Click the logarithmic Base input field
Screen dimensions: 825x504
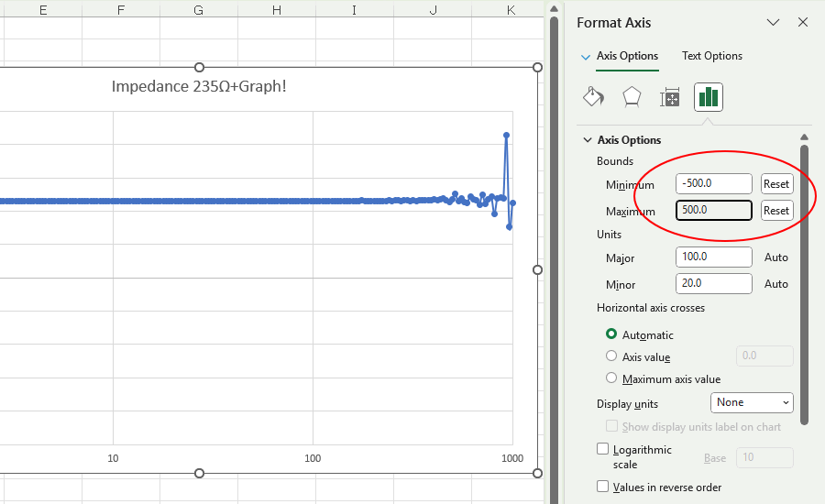pyautogui.click(x=764, y=457)
